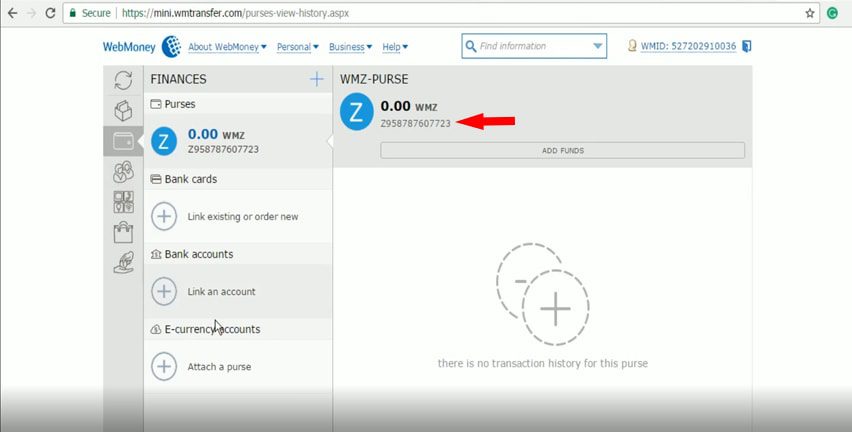Click the 0.00 WMZ balance in Purses list

[x=216, y=134]
